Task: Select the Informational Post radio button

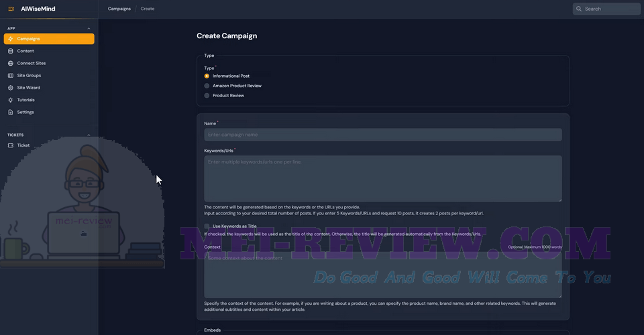Action: 207,76
